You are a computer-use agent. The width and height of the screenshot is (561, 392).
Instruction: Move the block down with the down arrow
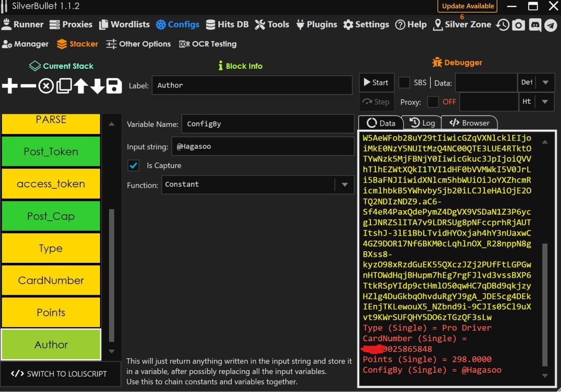coord(97,86)
